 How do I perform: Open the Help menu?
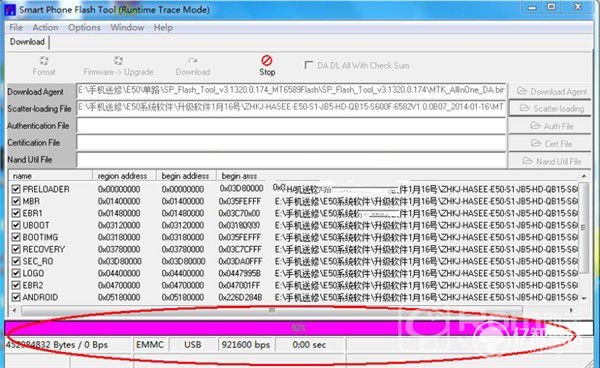coord(163,28)
